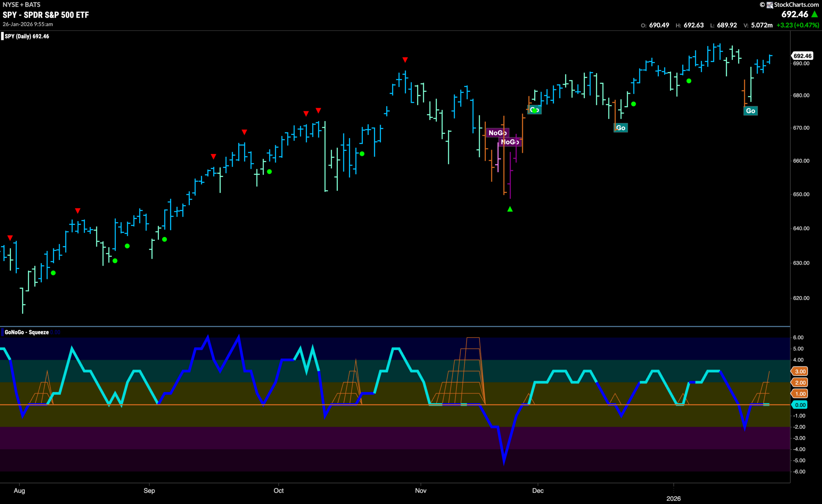Click the NYSE + BATS exchange label
822x504 pixels.
(21, 5)
